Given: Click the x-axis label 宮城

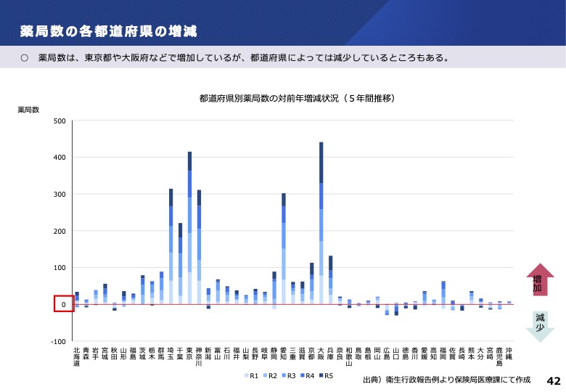Looking at the screenshot, I should click(x=104, y=354).
